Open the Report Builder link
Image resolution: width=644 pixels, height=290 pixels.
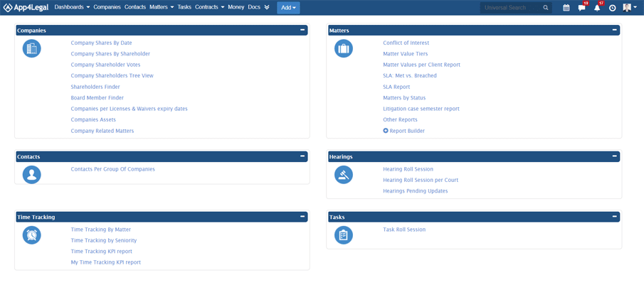point(406,131)
